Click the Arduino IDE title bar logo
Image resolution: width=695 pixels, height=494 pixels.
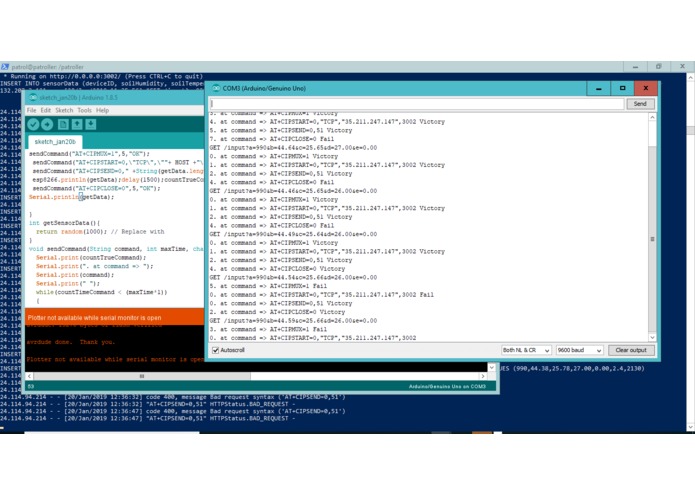33,97
